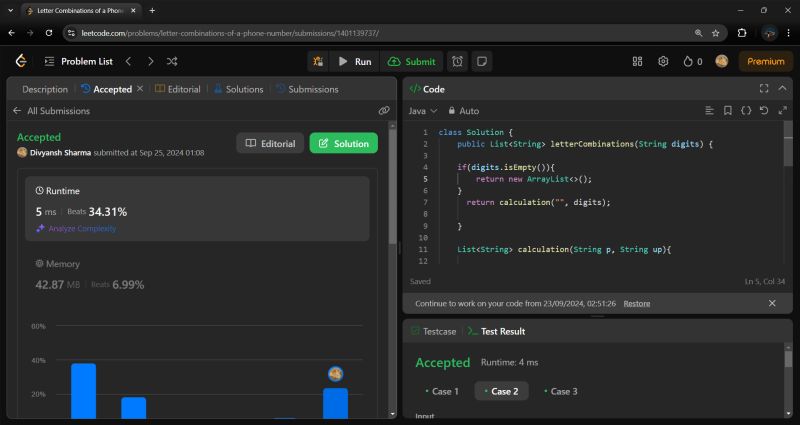This screenshot has width=800, height=425.
Task: Pick a random problem with shuffle icon
Action: tap(173, 61)
